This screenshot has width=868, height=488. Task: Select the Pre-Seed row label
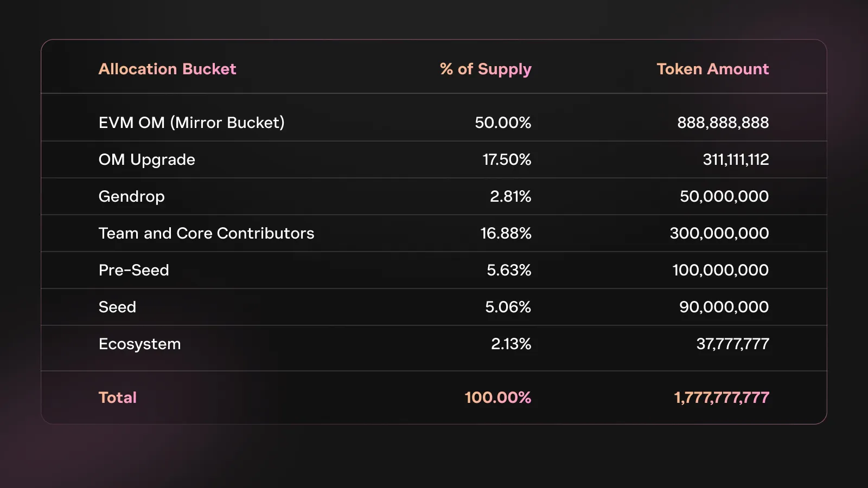[133, 270]
